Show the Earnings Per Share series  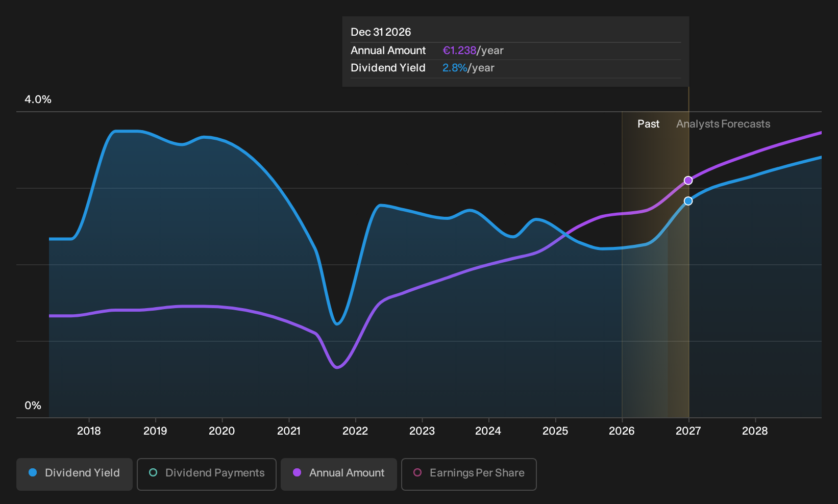469,474
